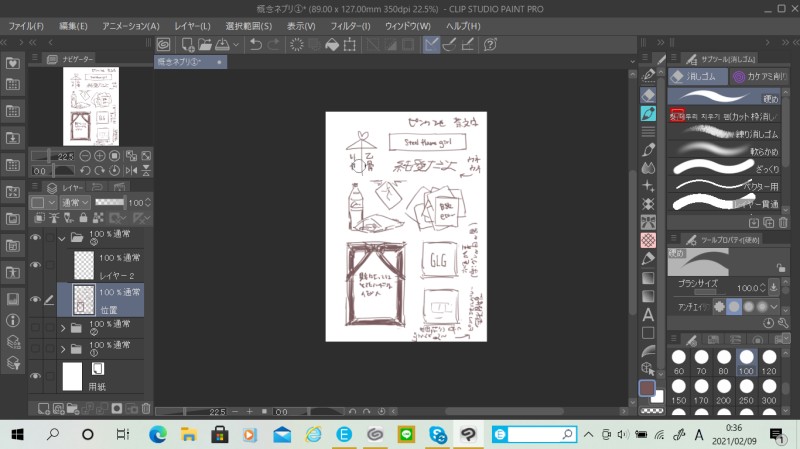Screen dimensions: 800x449
Task: Open anti-aliasing options dropdown arrow
Action: (774, 307)
